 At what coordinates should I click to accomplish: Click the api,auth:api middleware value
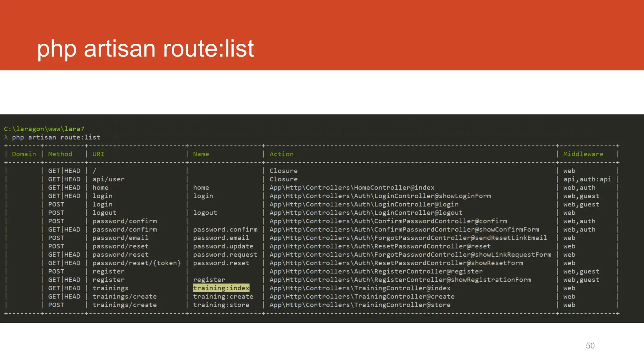coord(587,179)
